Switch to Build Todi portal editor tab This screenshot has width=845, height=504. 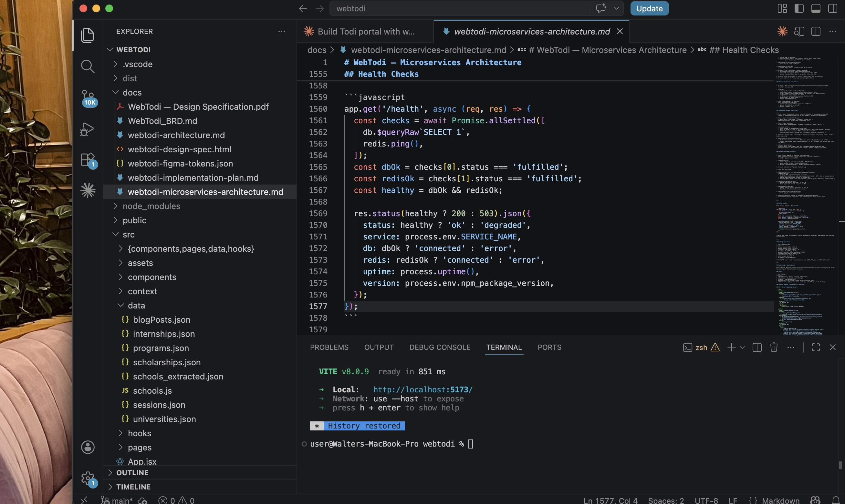click(x=365, y=32)
